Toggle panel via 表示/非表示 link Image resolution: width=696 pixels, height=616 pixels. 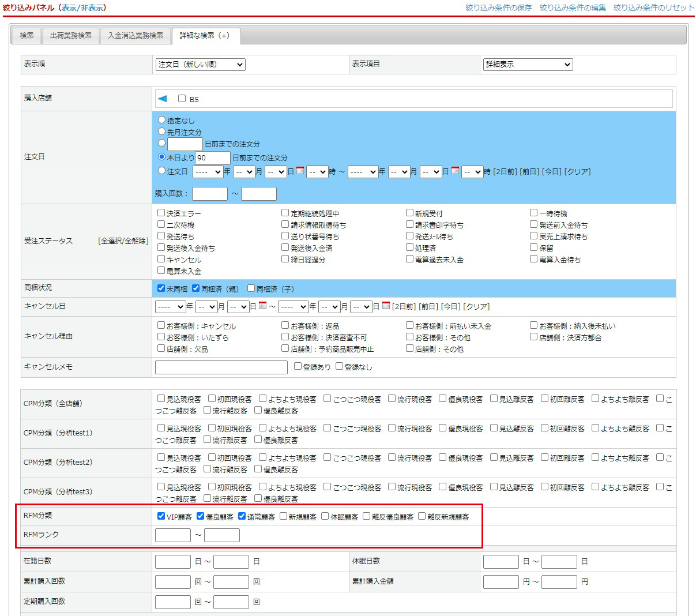pos(84,7)
